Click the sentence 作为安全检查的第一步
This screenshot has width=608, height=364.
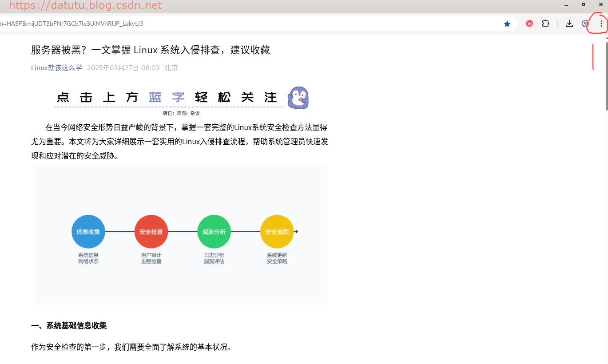(131, 347)
